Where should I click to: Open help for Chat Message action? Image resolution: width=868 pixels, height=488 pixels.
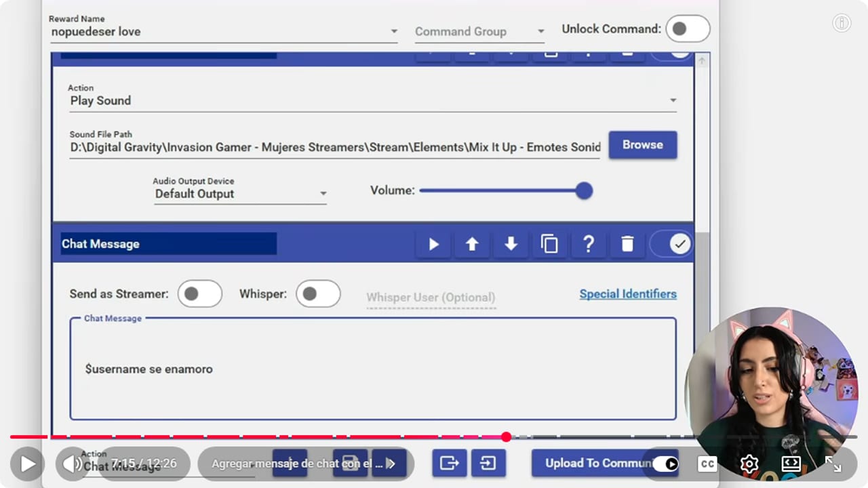(x=589, y=244)
